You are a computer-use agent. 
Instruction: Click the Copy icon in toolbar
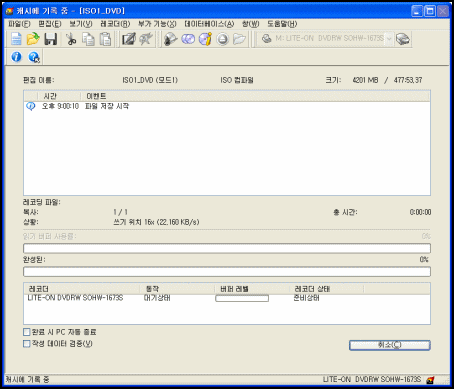[x=88, y=39]
